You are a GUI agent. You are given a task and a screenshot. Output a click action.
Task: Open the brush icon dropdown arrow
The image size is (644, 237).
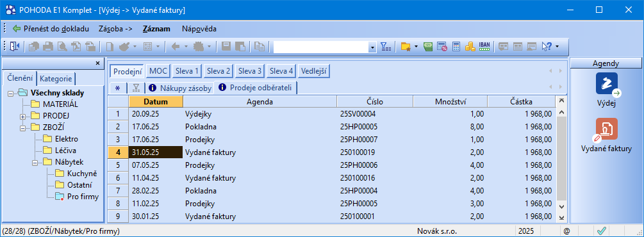(135, 47)
